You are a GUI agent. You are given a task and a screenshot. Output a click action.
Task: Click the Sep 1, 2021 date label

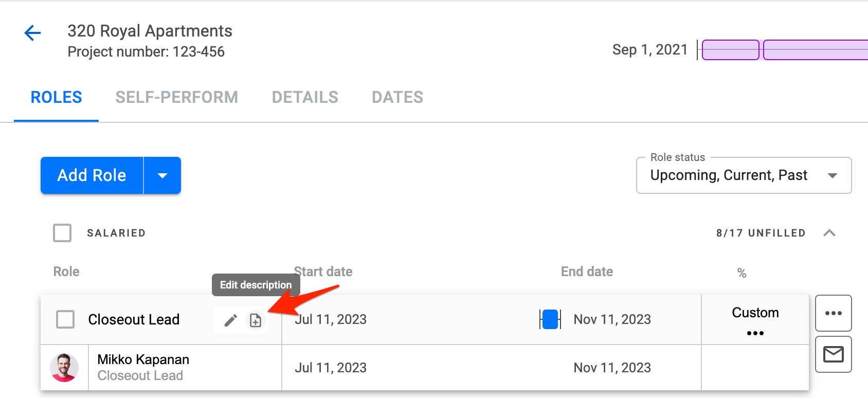[x=650, y=49]
